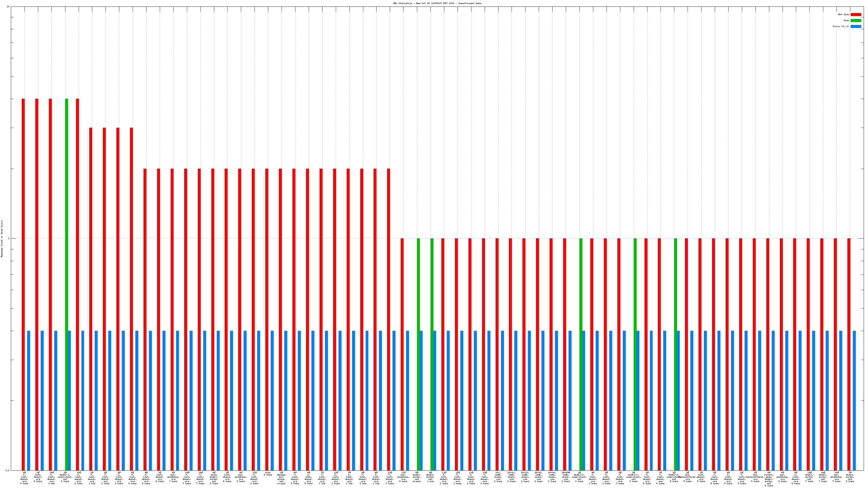
Task: Click the tall green dnsbl-1.uceprotect.net bar
Action: pos(66,216)
